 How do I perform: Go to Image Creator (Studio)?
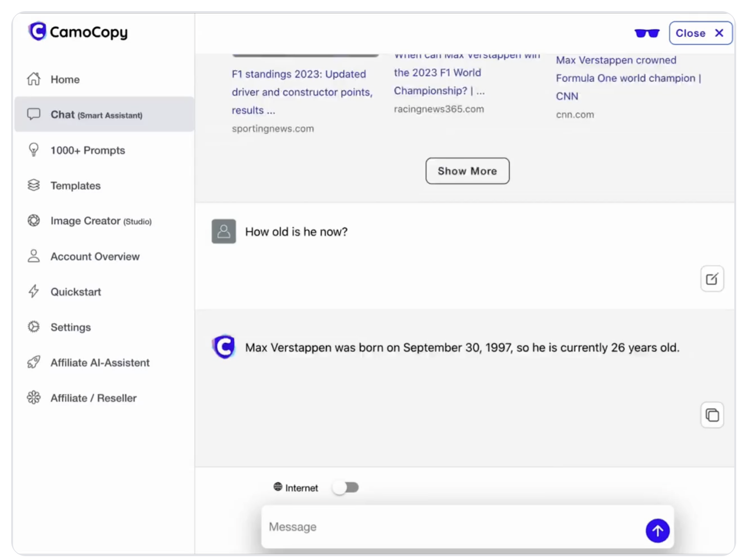click(x=101, y=221)
